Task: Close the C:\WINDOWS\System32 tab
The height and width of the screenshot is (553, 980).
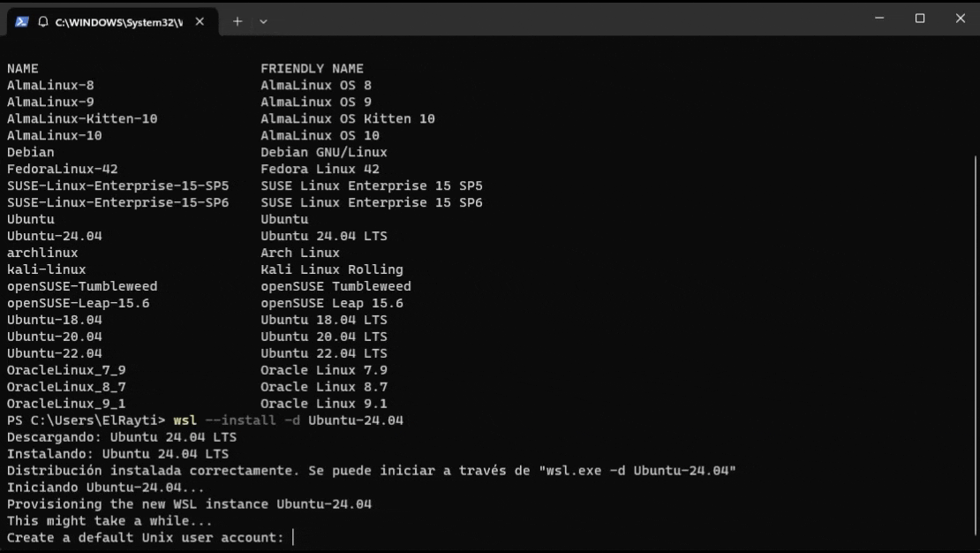Action: [200, 21]
